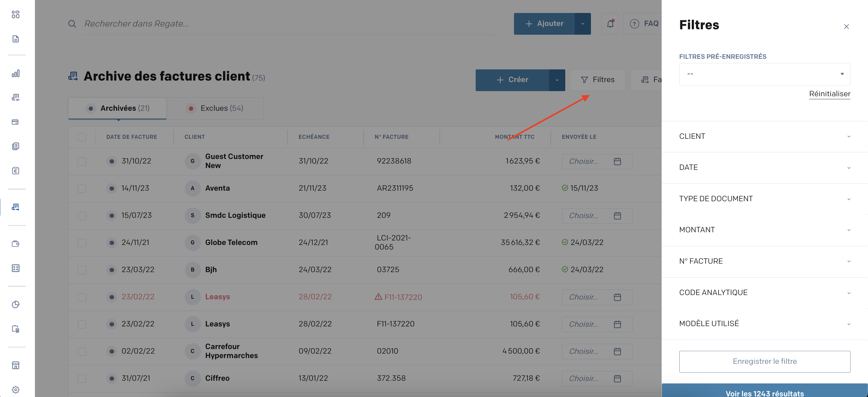Switch to the Archivées tab
This screenshot has width=868, height=397.
click(x=117, y=108)
